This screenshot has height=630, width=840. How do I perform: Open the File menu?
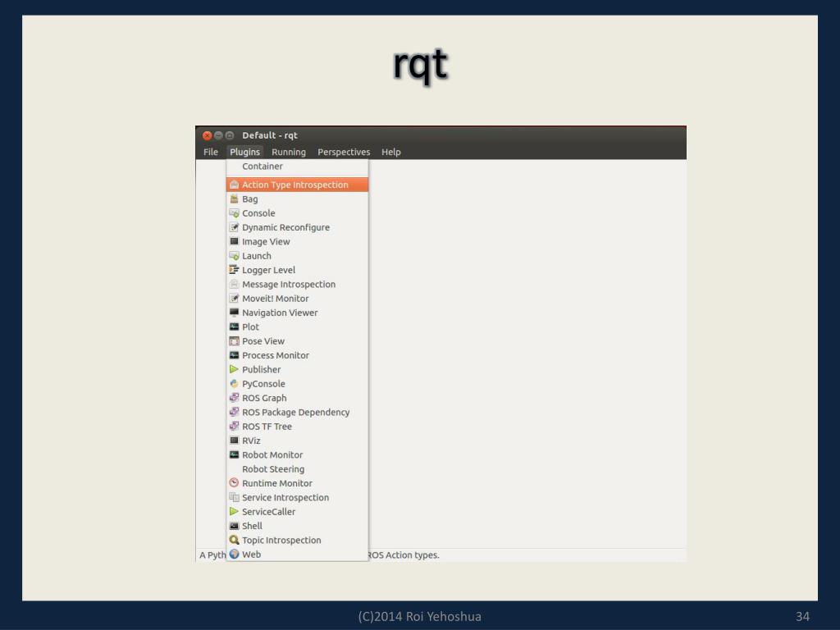(x=211, y=152)
